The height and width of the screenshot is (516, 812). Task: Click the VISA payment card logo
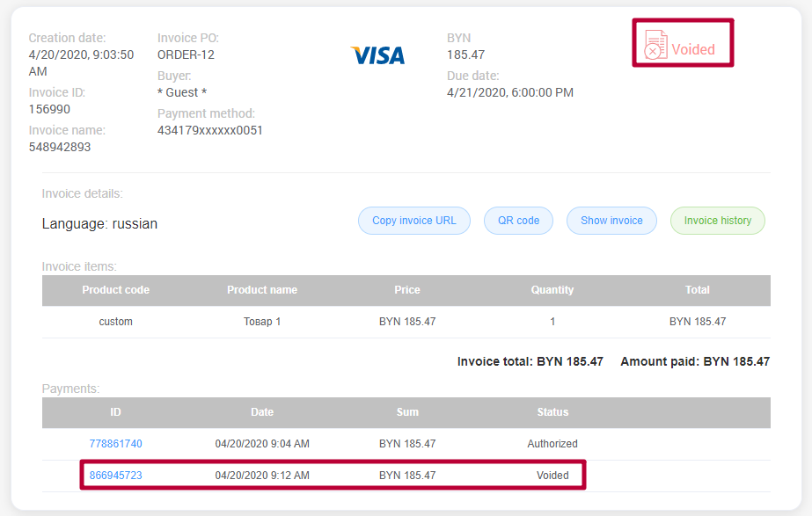[x=377, y=55]
